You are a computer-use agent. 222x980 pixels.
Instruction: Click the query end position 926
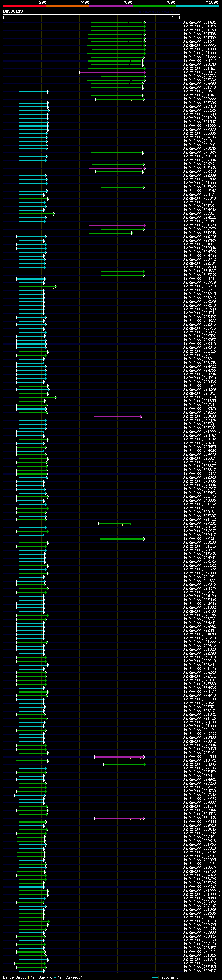point(175,17)
